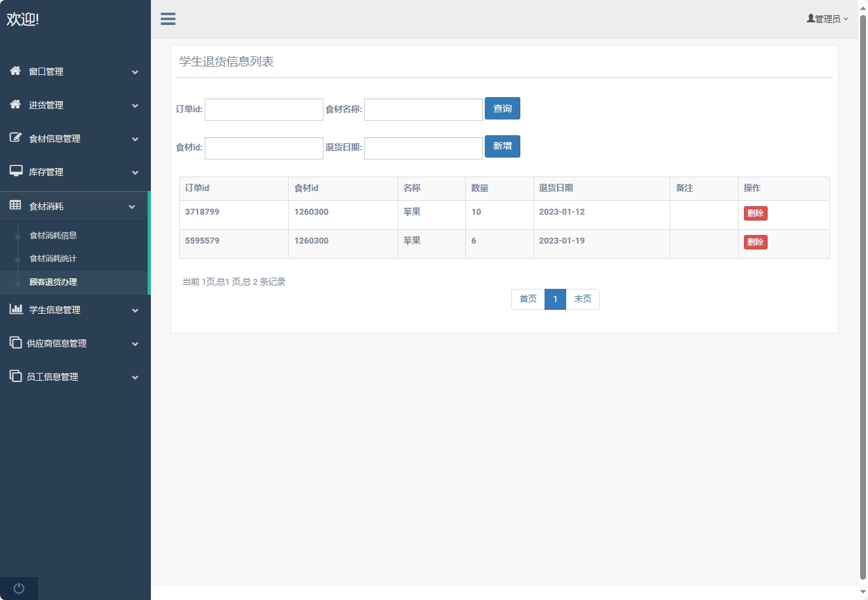The height and width of the screenshot is (600, 868).
Task: Click the copy icon beside 员工信息管理
Action: click(x=16, y=376)
